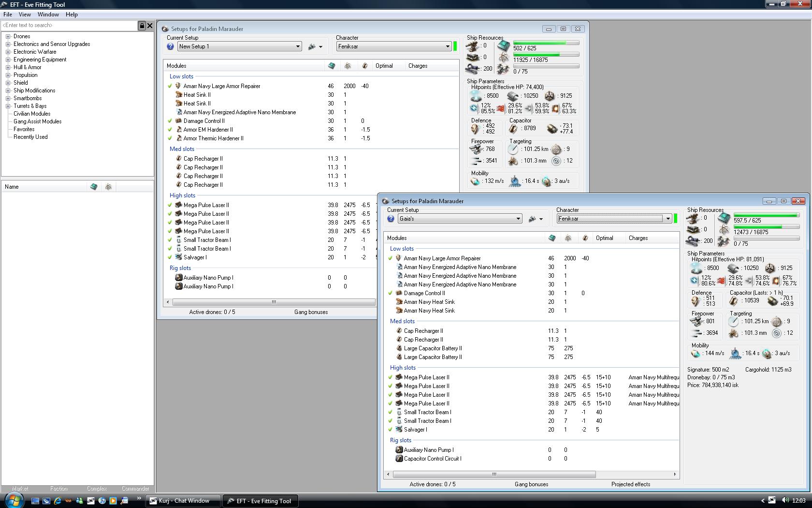812x508 pixels.
Task: Open the File menu
Action: (x=8, y=15)
